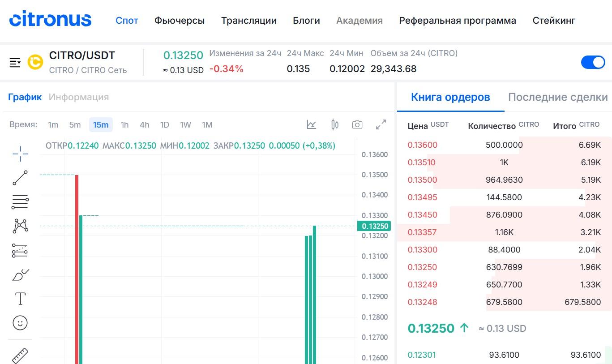Select the text annotation tool

coord(19,298)
